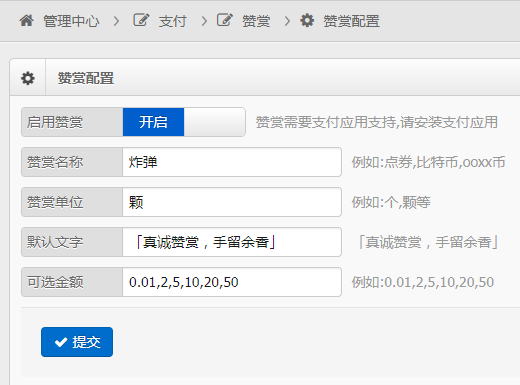
Task: Click the home icon in breadcrumb
Action: (x=26, y=21)
